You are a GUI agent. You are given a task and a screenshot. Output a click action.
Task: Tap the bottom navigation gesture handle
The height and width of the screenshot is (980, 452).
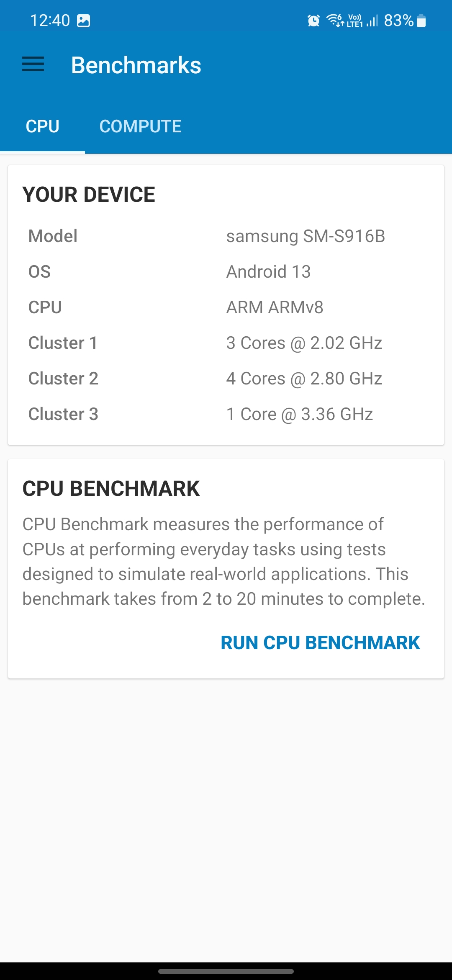pyautogui.click(x=226, y=971)
